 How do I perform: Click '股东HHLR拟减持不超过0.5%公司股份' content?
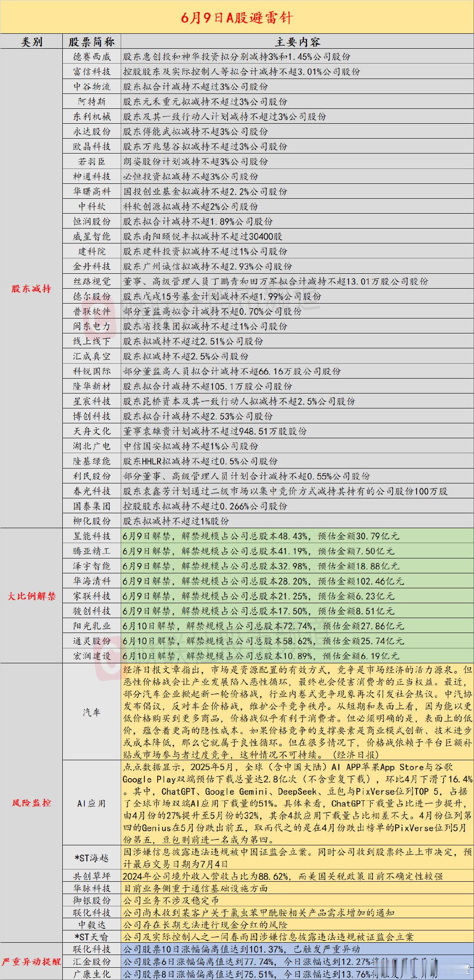tap(200, 461)
